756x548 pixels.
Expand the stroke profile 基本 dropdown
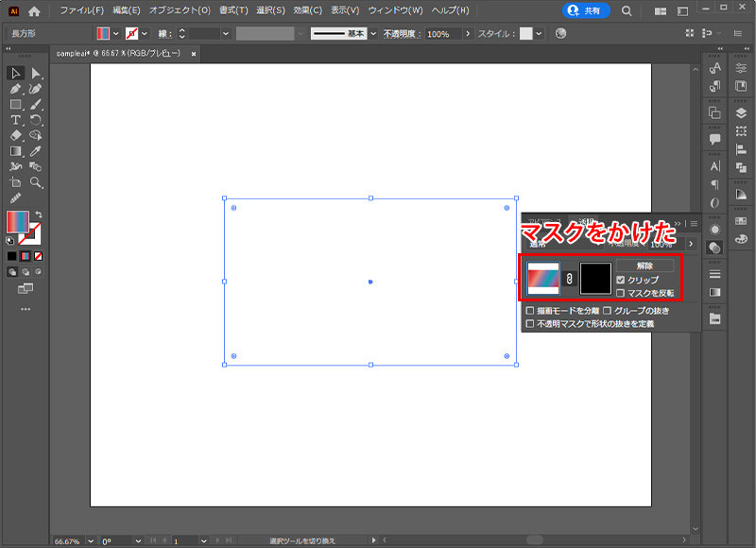pyautogui.click(x=374, y=33)
